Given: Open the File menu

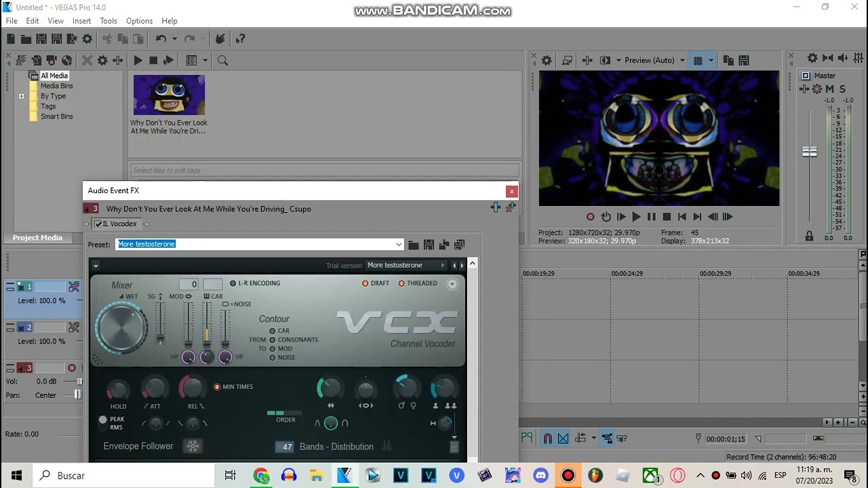Looking at the screenshot, I should point(12,21).
